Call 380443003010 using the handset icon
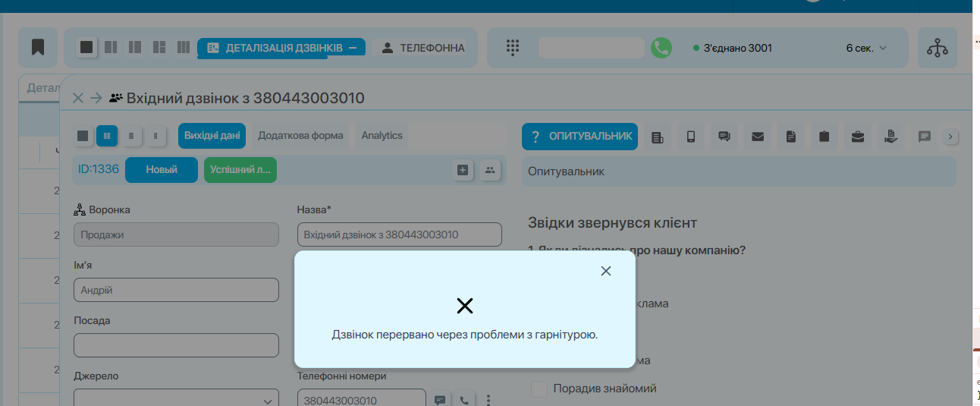Viewport: 980px width, 406px height. pos(464,399)
